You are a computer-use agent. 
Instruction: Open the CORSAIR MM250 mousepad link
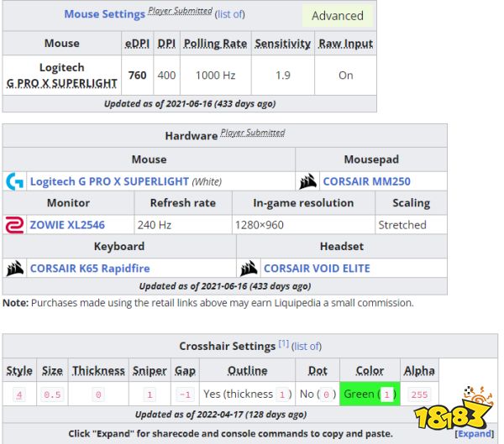point(367,181)
